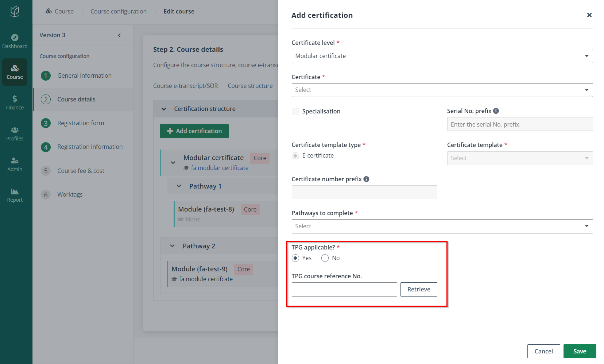Click 'fa module certifcate' text
The height and width of the screenshot is (364, 604).
click(x=206, y=279)
